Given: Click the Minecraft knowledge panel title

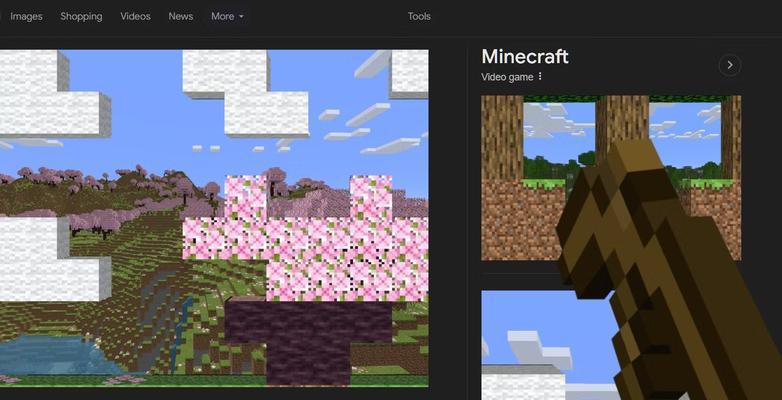Looking at the screenshot, I should (x=525, y=57).
